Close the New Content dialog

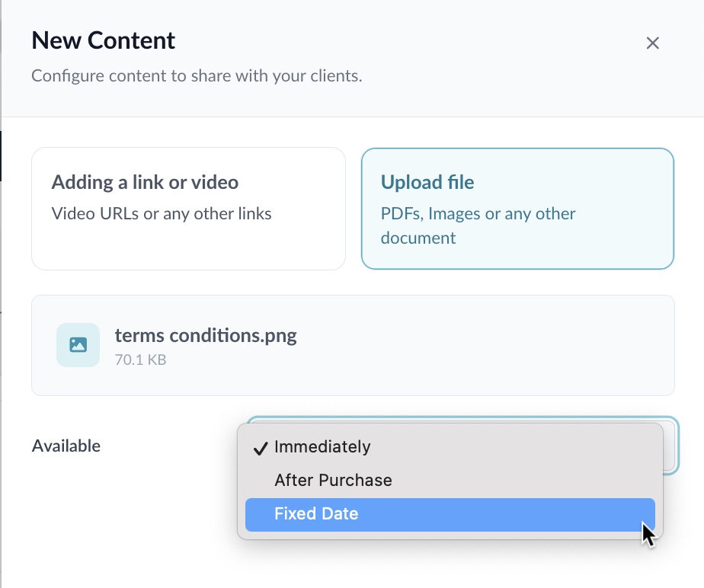(652, 43)
